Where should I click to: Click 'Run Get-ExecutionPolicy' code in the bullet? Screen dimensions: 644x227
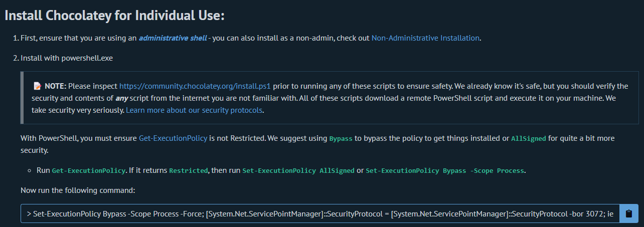point(88,170)
